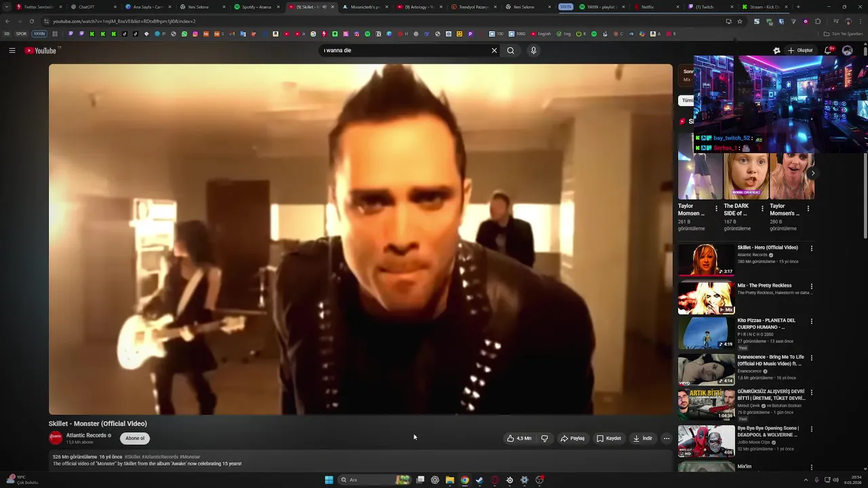868x488 pixels.
Task: Click Paylaş to share the video
Action: click(572, 439)
